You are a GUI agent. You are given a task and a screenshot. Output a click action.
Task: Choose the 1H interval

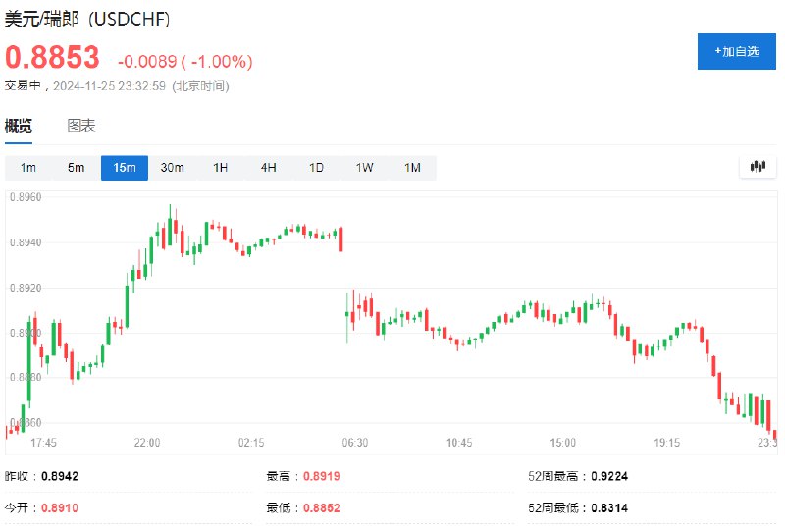click(x=220, y=168)
